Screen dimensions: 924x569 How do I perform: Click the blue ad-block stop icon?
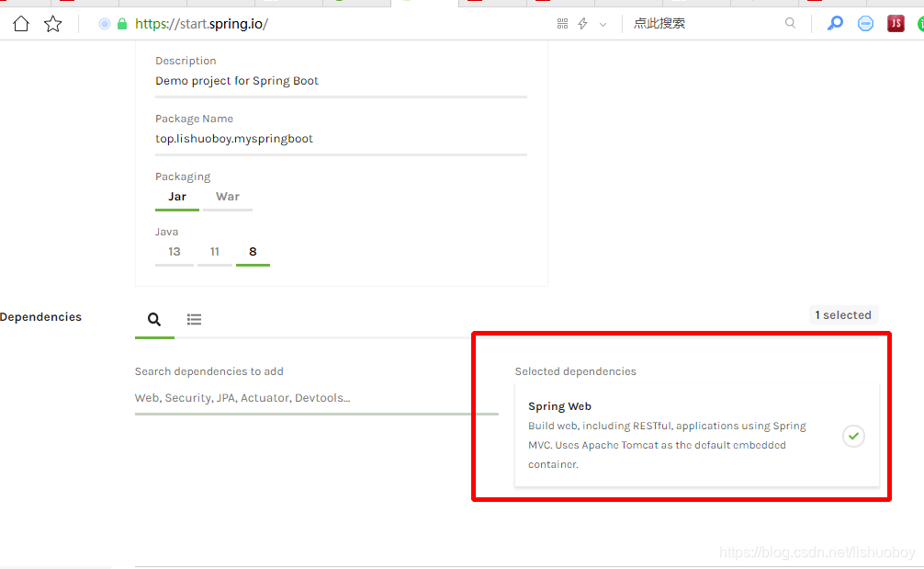pyautogui.click(x=865, y=23)
